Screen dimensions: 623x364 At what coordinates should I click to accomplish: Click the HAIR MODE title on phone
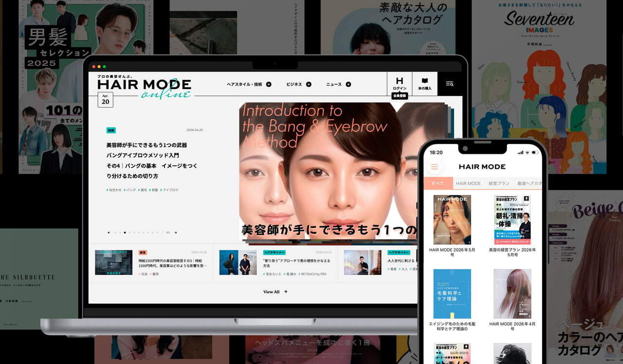tap(482, 166)
